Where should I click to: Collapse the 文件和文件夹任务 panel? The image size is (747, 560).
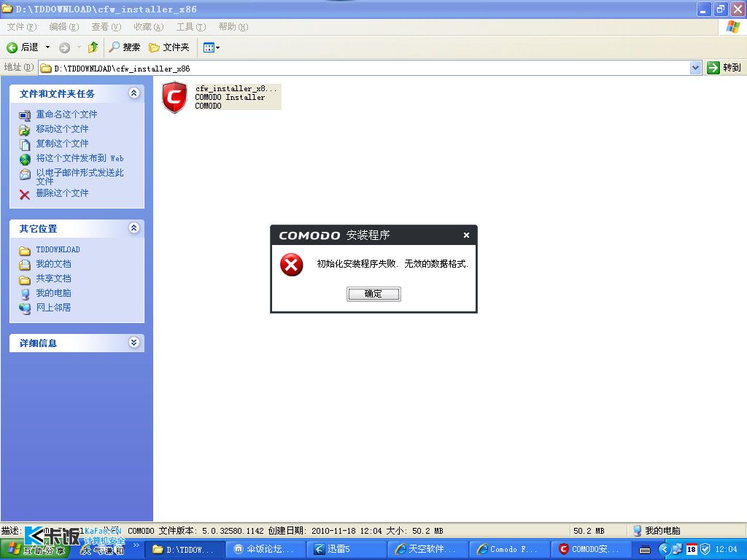[x=133, y=93]
